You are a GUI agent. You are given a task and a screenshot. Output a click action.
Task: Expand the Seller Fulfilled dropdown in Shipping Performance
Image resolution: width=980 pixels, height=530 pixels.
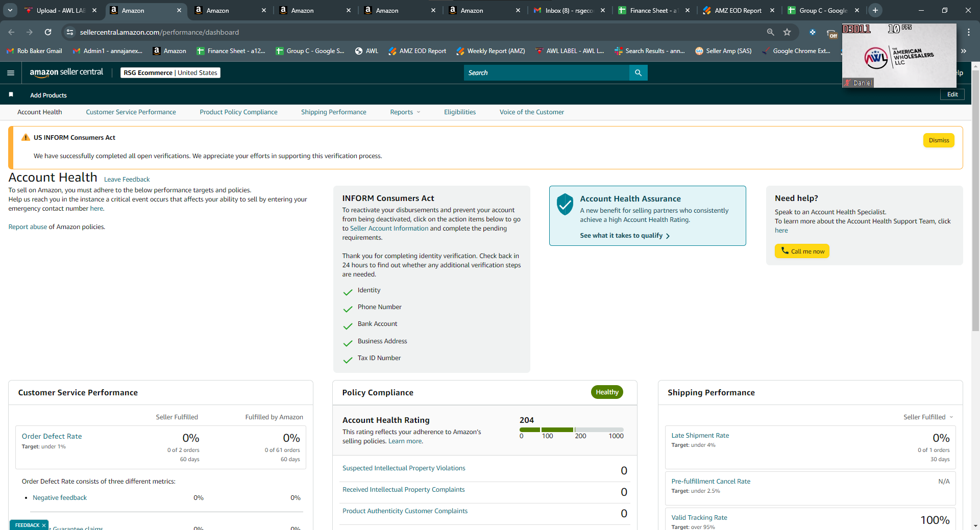(x=928, y=417)
